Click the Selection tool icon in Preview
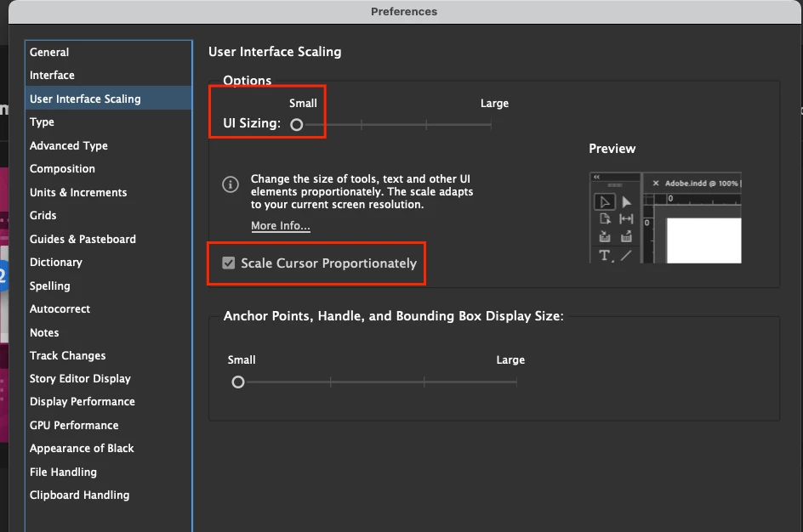This screenshot has height=532, width=803. coord(604,202)
